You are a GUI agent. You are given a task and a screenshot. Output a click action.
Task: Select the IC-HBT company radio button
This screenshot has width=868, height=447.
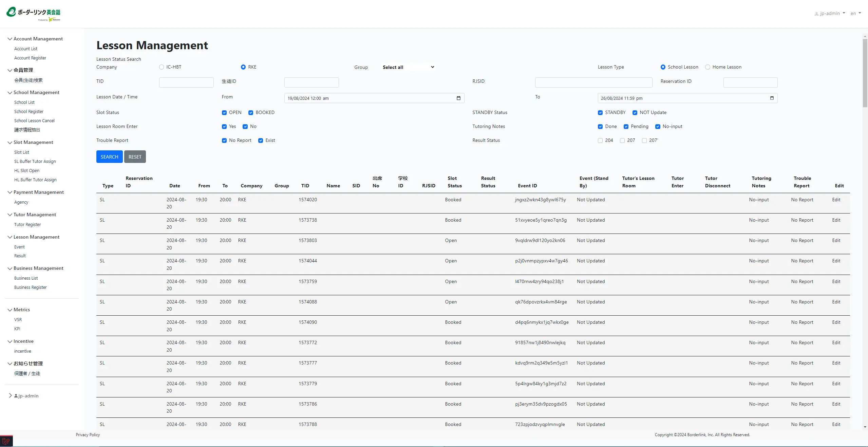click(162, 67)
